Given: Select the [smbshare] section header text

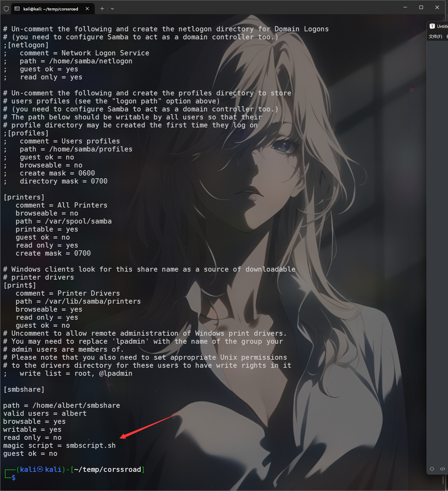Looking at the screenshot, I should (23, 389).
